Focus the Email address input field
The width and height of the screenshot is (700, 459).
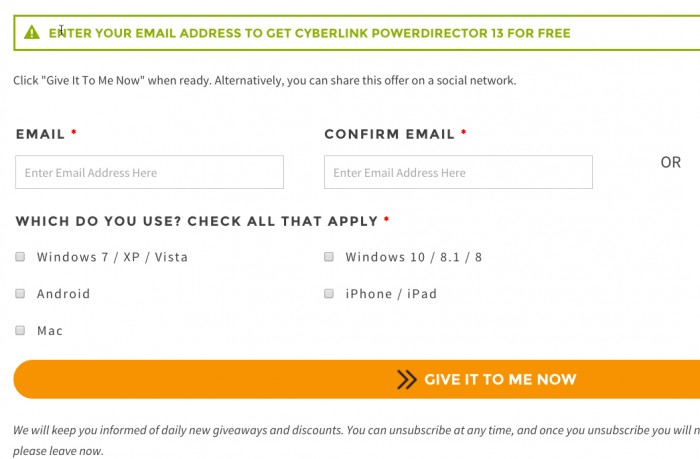point(149,172)
